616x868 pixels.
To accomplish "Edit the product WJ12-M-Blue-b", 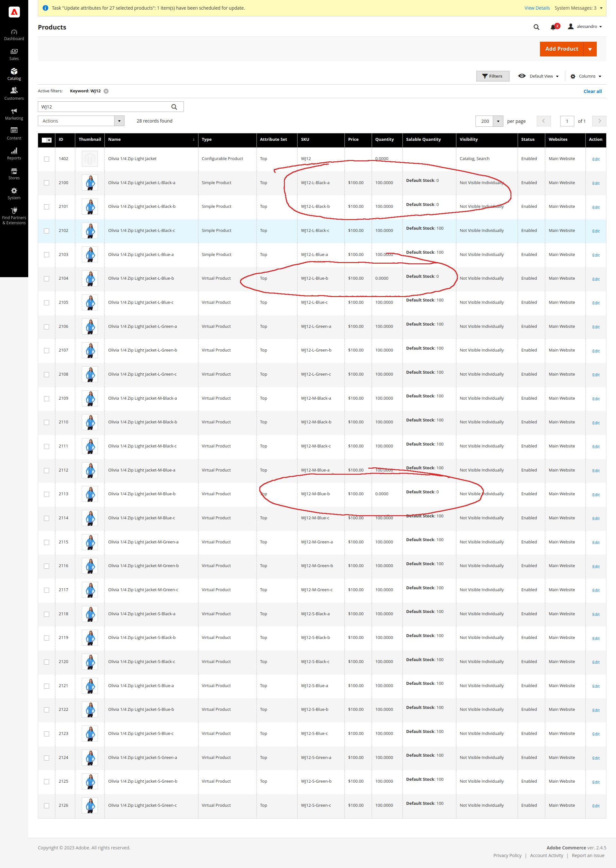I will click(x=595, y=495).
